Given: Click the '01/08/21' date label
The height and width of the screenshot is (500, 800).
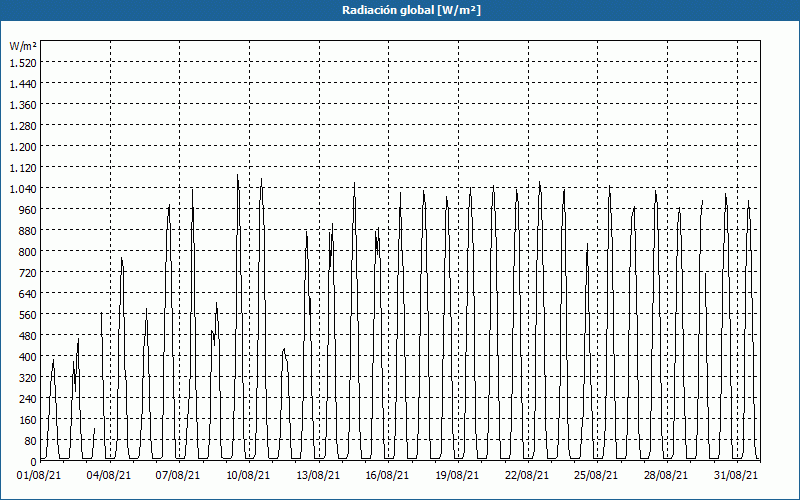Looking at the screenshot, I should (39, 476).
